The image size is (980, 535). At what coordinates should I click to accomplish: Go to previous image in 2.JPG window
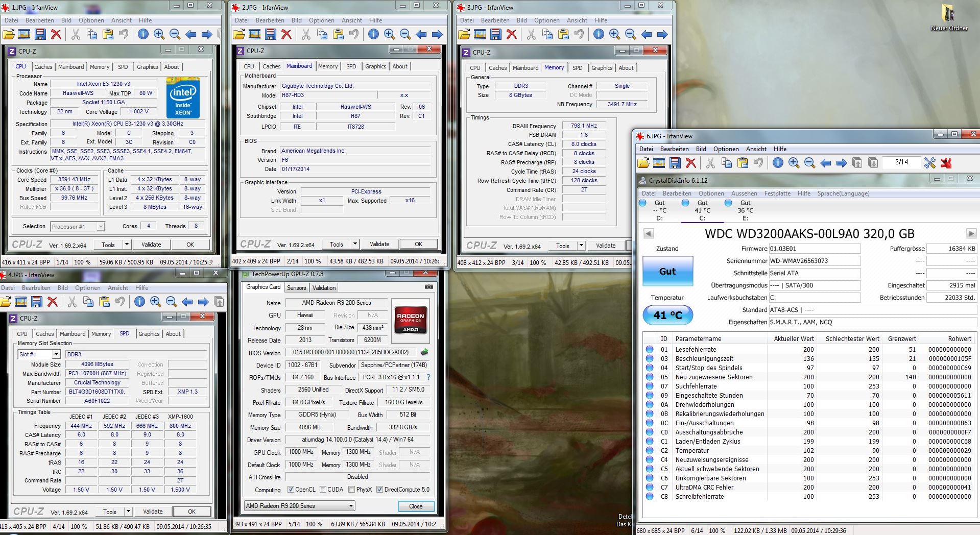421,34
